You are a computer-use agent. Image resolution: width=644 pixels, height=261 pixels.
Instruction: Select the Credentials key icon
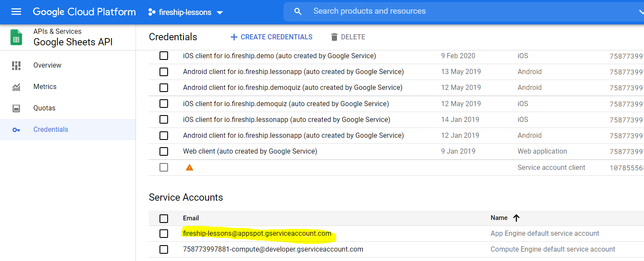coord(16,130)
